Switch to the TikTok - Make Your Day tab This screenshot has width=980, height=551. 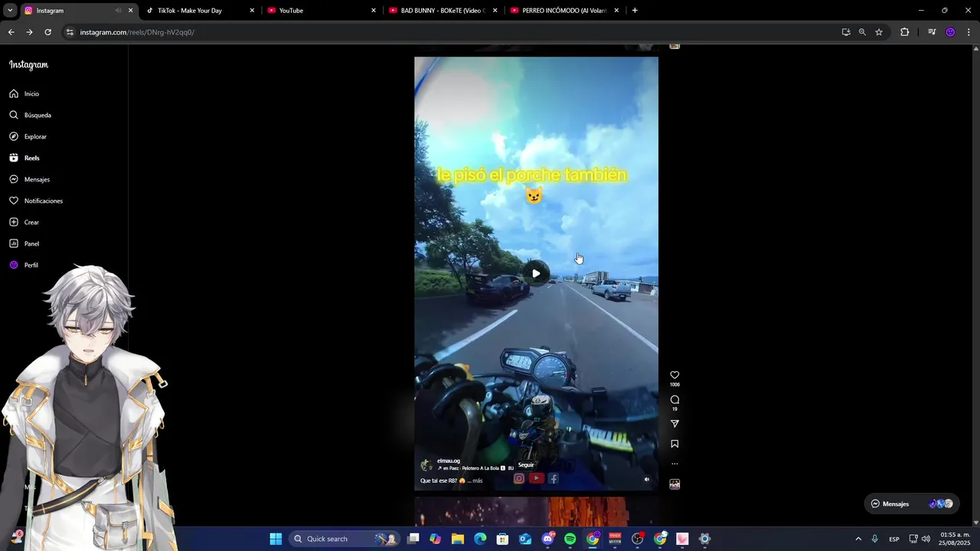pyautogui.click(x=200, y=11)
